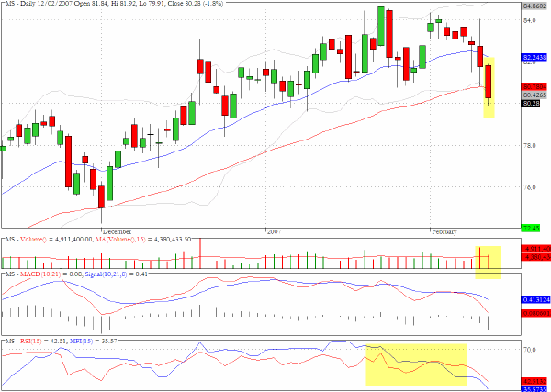551x392 pixels.
Task: Click the December date axis label
Action: click(118, 232)
